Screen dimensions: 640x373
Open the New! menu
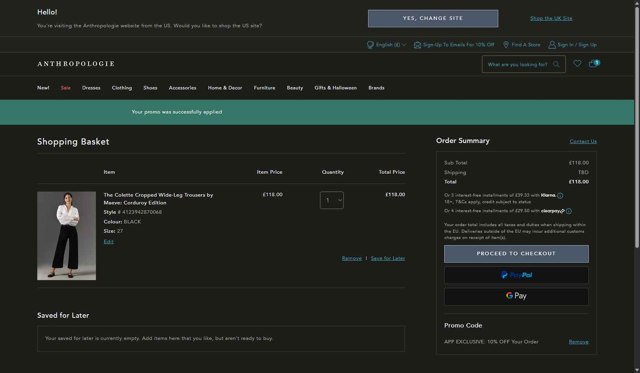click(x=43, y=88)
